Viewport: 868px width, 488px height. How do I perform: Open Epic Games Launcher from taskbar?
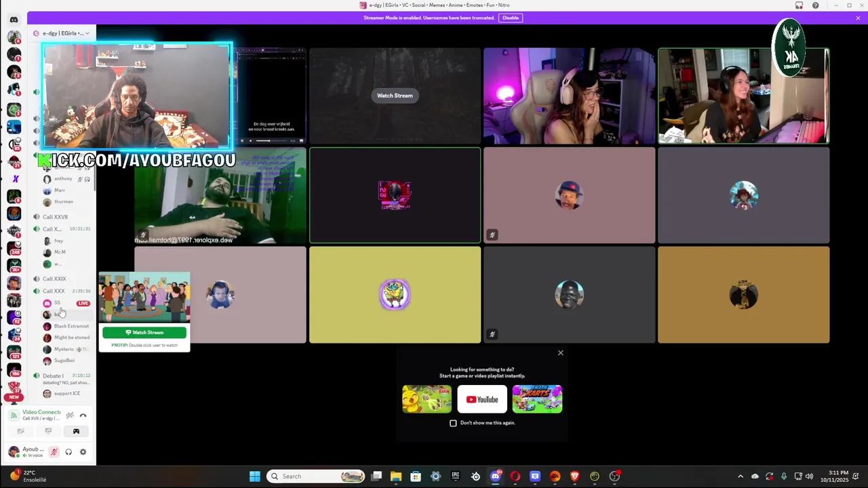456,476
